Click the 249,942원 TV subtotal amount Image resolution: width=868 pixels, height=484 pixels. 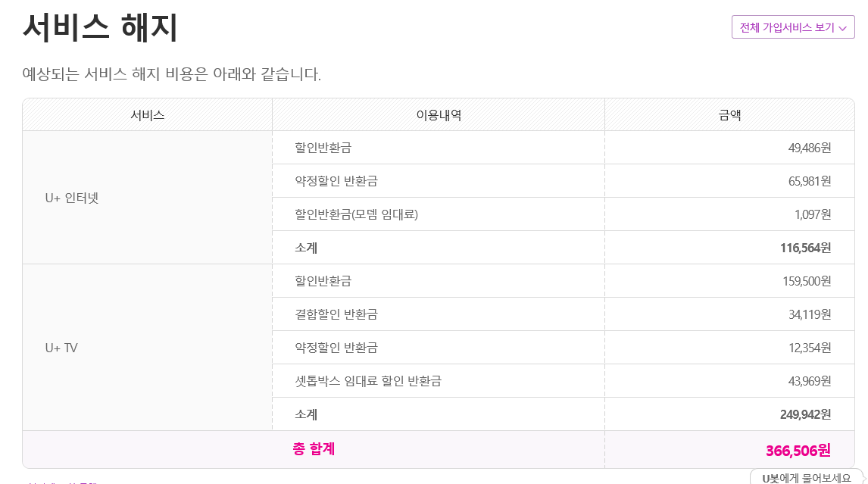pyautogui.click(x=805, y=414)
